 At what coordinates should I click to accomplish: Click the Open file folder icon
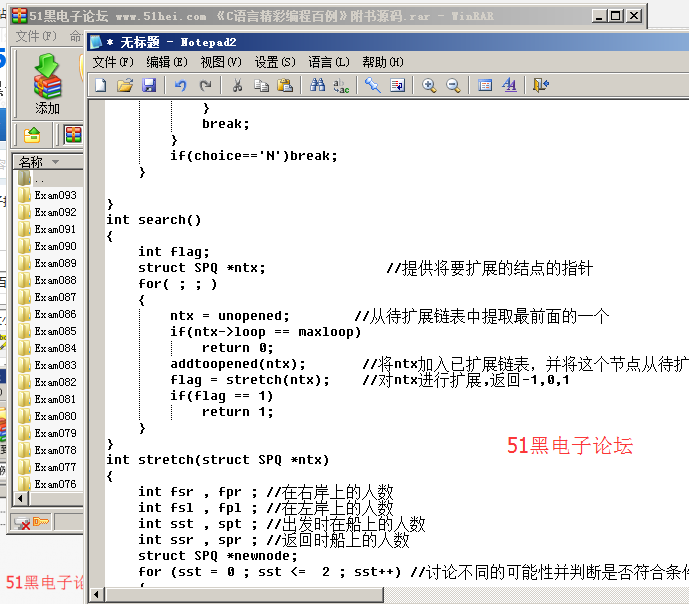(x=125, y=86)
